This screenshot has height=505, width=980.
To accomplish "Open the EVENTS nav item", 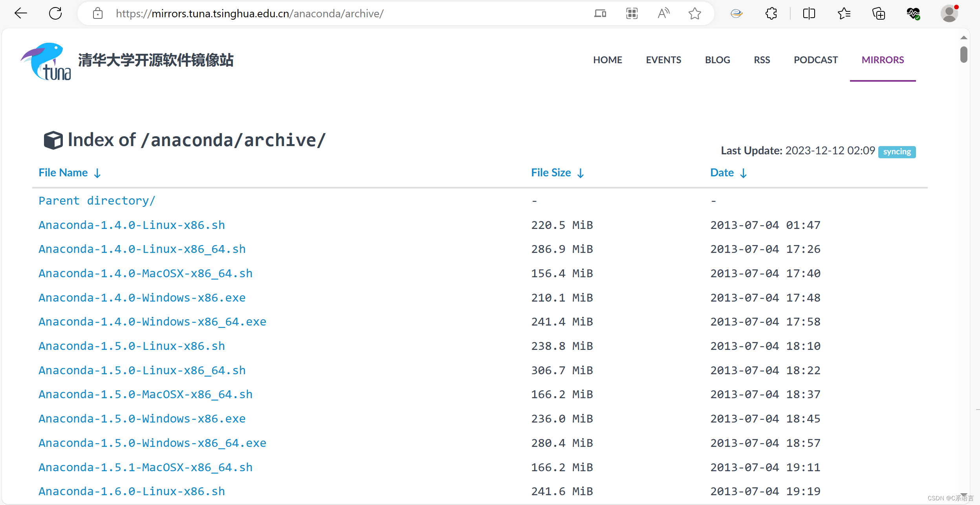I will coord(663,60).
